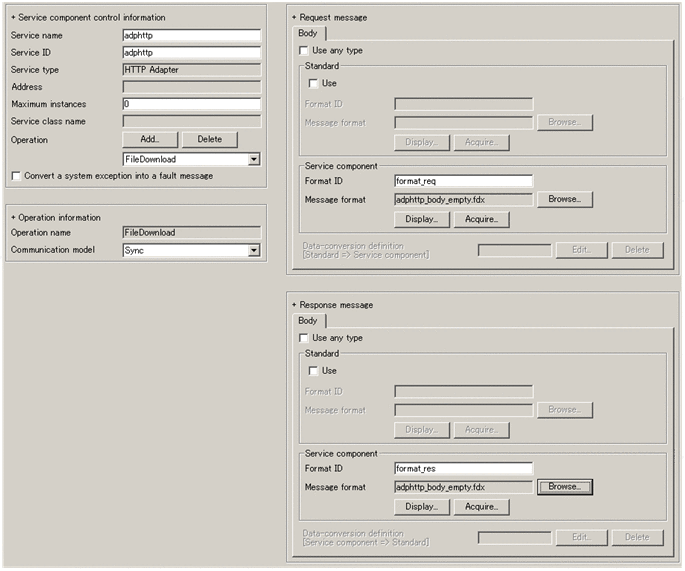Click Display in Response Service component section
685x571 pixels.
[421, 507]
